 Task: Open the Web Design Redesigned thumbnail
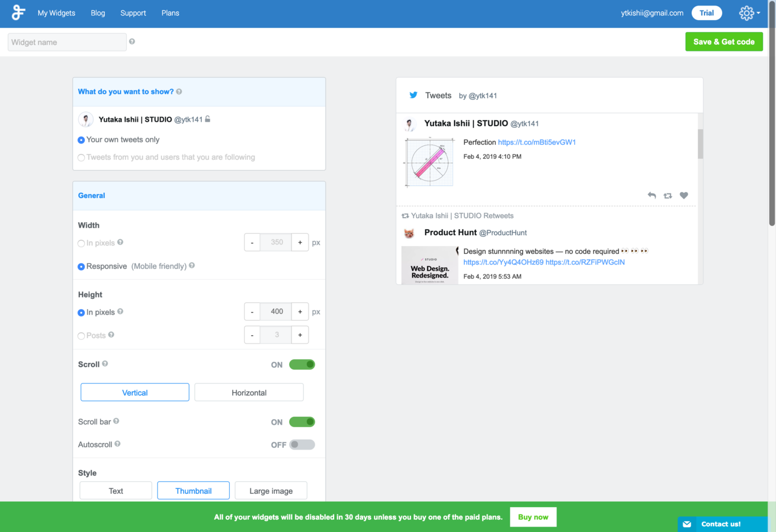[430, 265]
